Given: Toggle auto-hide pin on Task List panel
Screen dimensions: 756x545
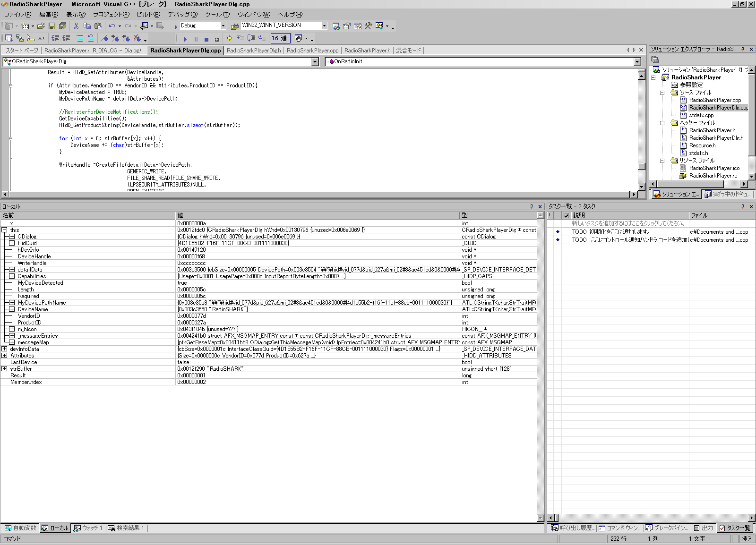Looking at the screenshot, I should click(x=743, y=206).
